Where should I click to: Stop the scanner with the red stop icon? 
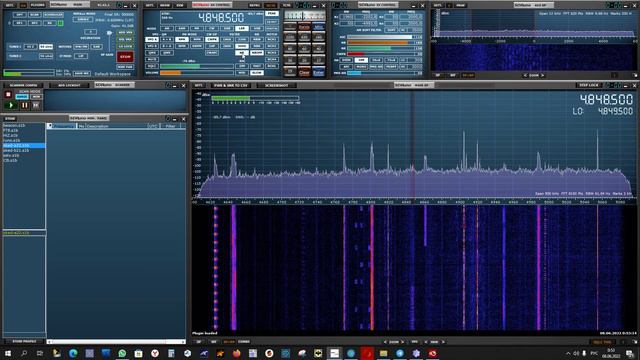coord(8,95)
